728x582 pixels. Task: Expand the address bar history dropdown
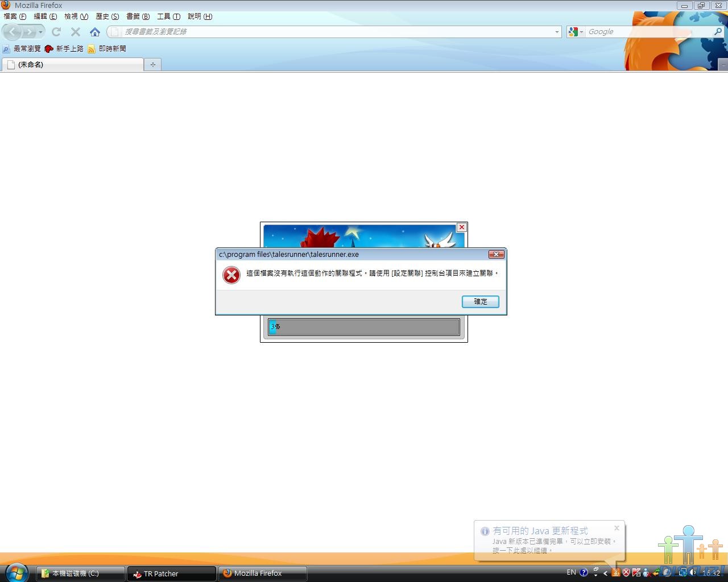557,32
